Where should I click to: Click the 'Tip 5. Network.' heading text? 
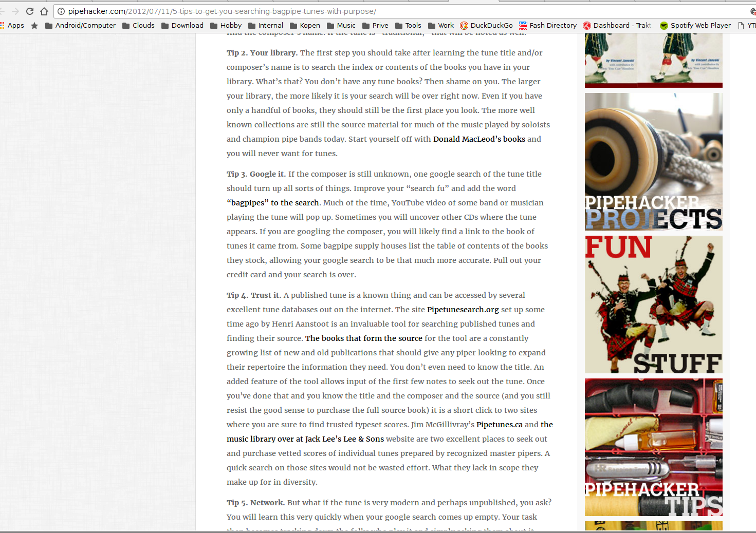coord(256,503)
